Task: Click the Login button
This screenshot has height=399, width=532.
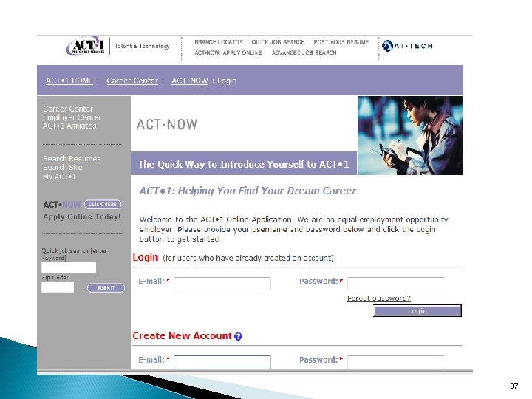Action: (x=417, y=311)
